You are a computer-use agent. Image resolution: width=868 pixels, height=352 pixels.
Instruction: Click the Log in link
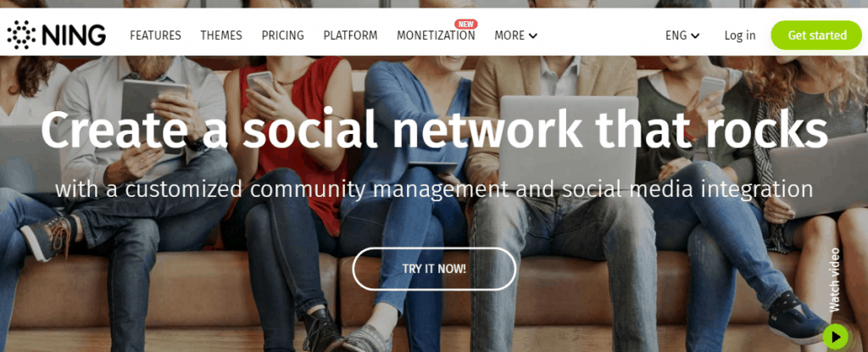click(x=740, y=36)
